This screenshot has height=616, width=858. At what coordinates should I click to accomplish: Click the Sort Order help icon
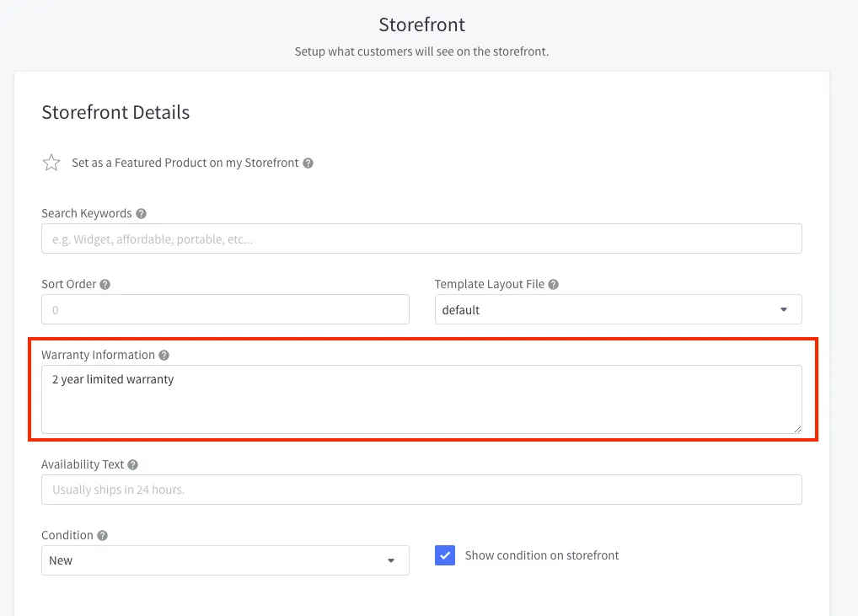click(105, 285)
